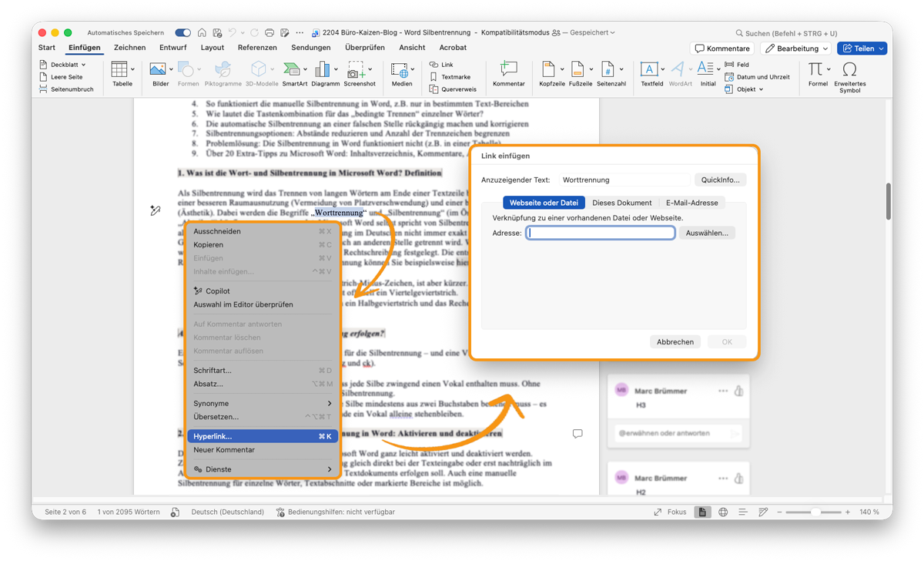Choose the E-Mail-Adresse option
This screenshot has width=924, height=561.
pos(691,202)
